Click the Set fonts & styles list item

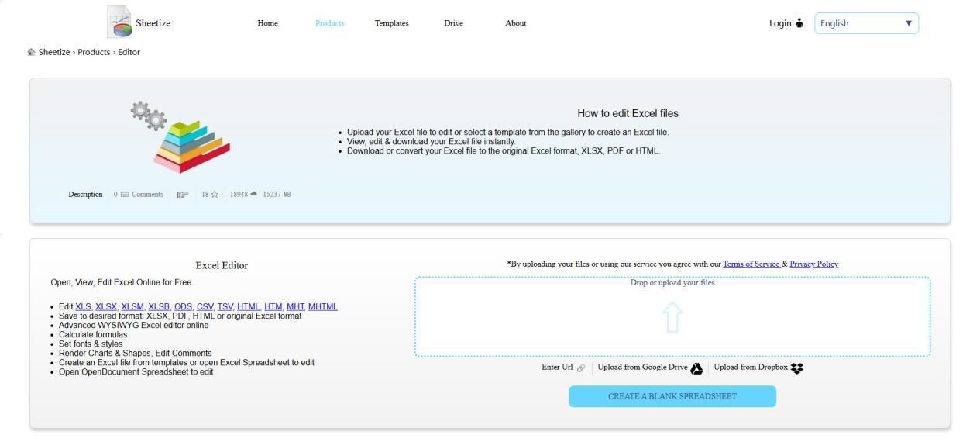point(91,344)
